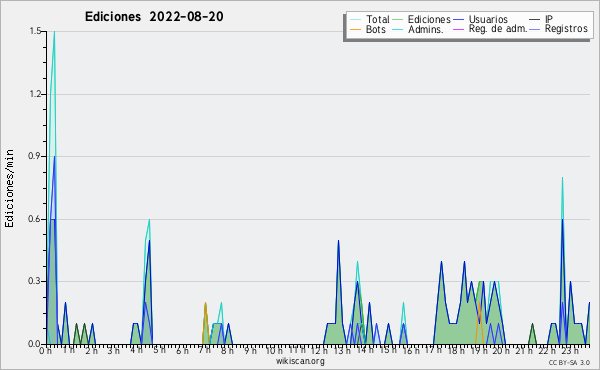Click the '23 h' x-axis label
Viewport: 600px width, 370px height.
(570, 350)
